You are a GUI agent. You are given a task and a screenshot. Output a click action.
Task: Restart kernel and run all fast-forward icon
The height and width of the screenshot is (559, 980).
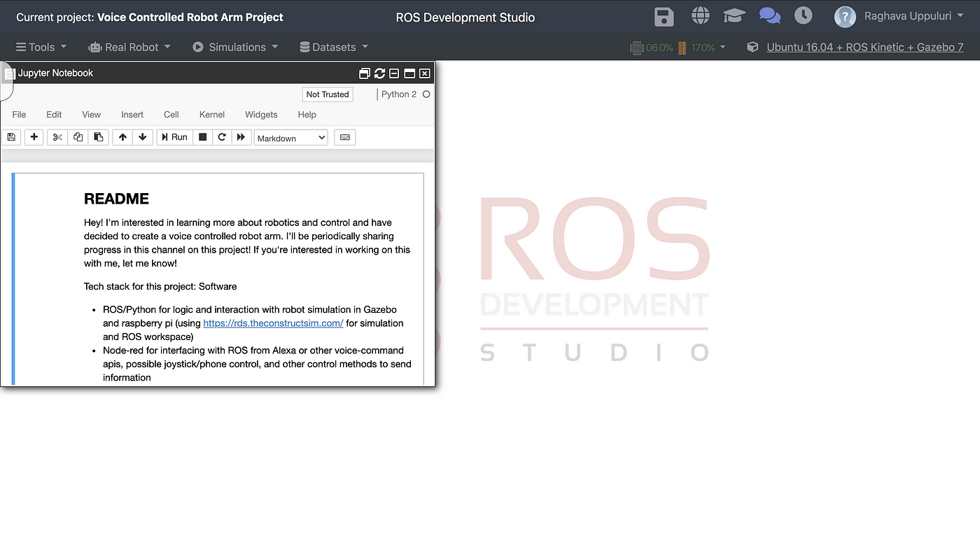tap(241, 137)
